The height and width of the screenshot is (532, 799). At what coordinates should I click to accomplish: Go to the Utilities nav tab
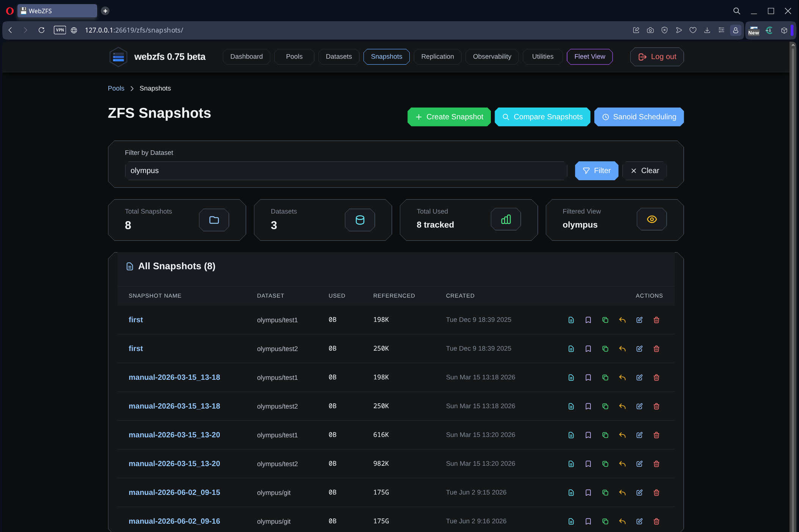click(543, 57)
